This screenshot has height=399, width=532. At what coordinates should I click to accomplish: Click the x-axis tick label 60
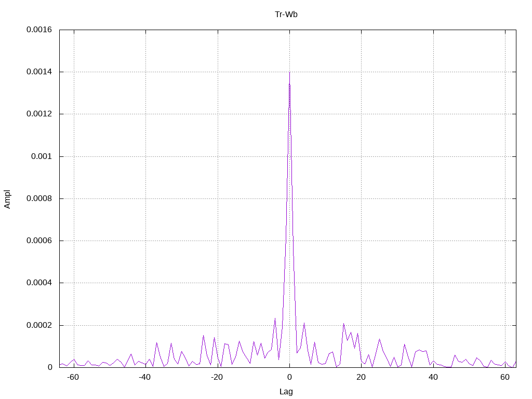pos(505,377)
